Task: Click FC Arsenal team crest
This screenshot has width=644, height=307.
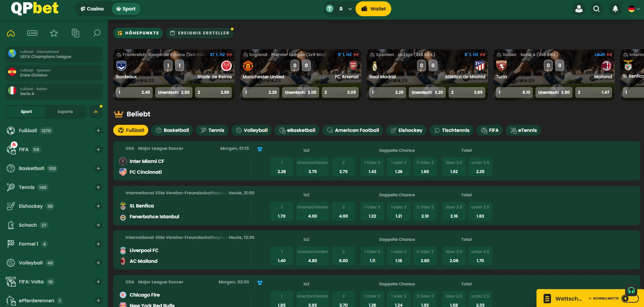Action: pyautogui.click(x=353, y=65)
